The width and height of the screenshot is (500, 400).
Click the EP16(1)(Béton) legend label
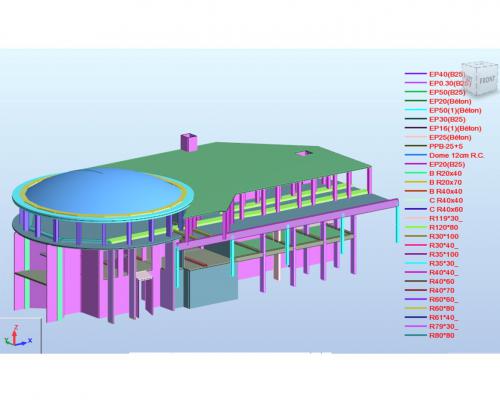(455, 128)
